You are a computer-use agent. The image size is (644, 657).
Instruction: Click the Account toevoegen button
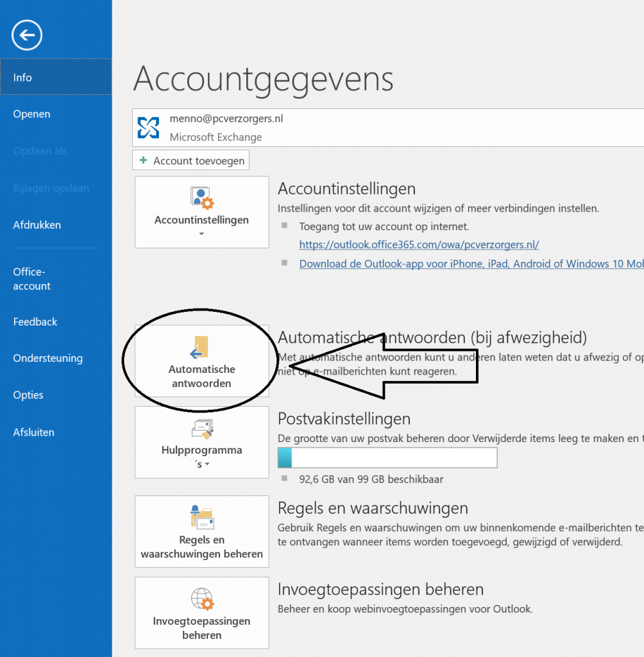pyautogui.click(x=191, y=160)
